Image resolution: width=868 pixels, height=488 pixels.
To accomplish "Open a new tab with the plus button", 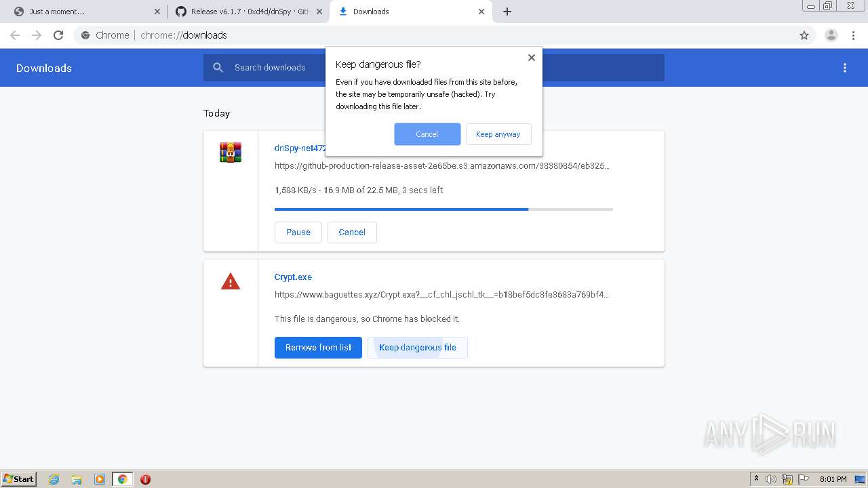I will pyautogui.click(x=507, y=12).
